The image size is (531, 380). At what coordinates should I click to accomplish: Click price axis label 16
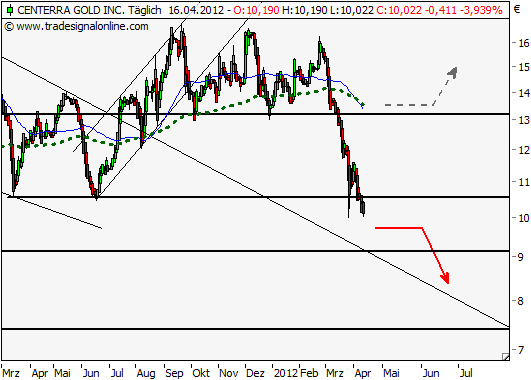pos(523,43)
